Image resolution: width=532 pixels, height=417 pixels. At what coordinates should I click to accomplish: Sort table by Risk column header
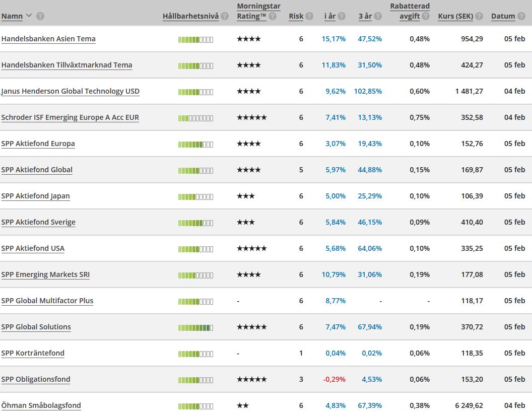pos(296,16)
